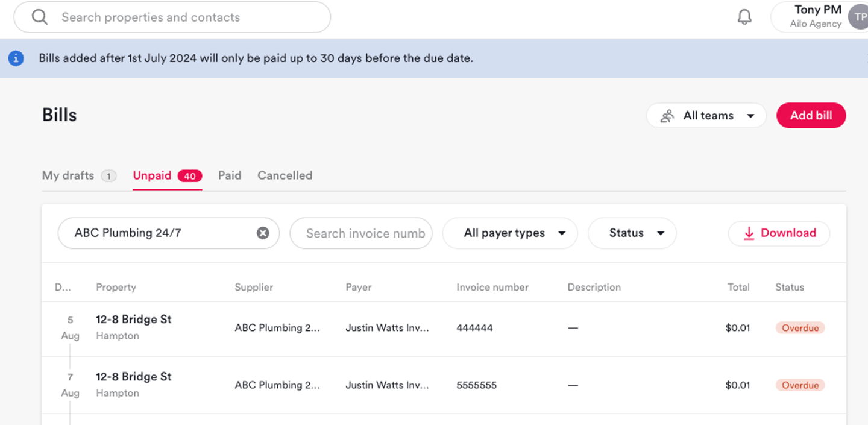Open the Status filter dropdown

[x=632, y=233]
